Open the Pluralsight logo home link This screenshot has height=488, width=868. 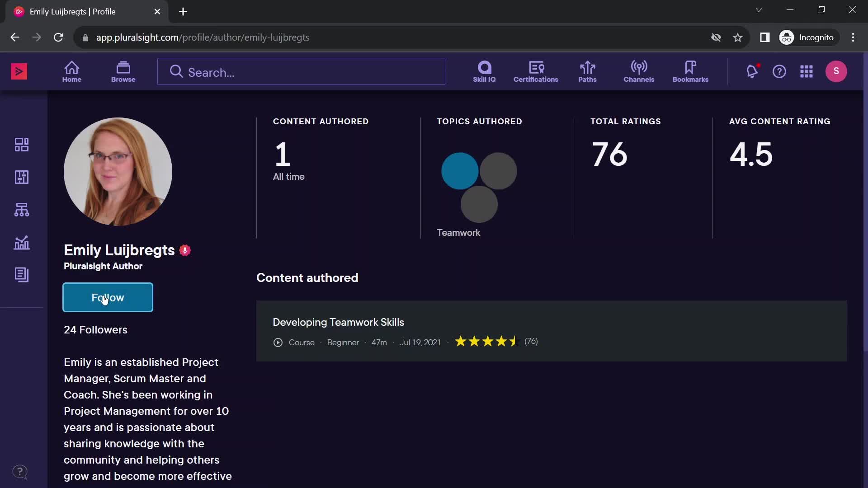click(19, 71)
